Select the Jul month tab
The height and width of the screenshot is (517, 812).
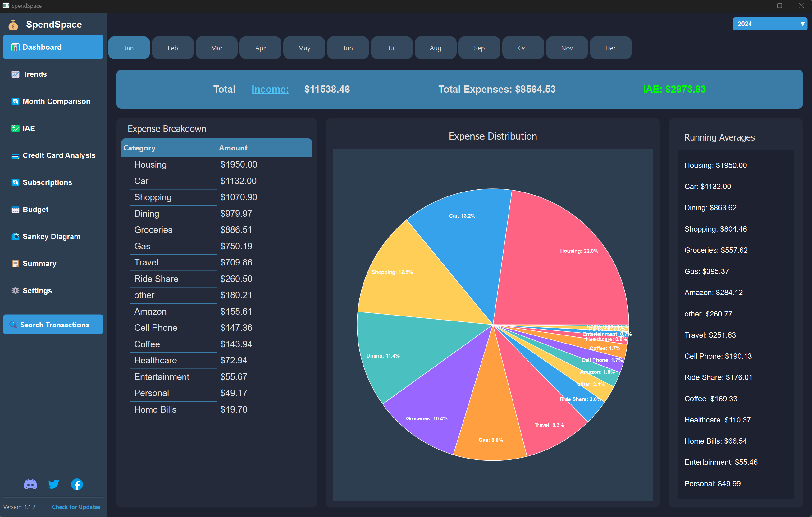pos(391,48)
